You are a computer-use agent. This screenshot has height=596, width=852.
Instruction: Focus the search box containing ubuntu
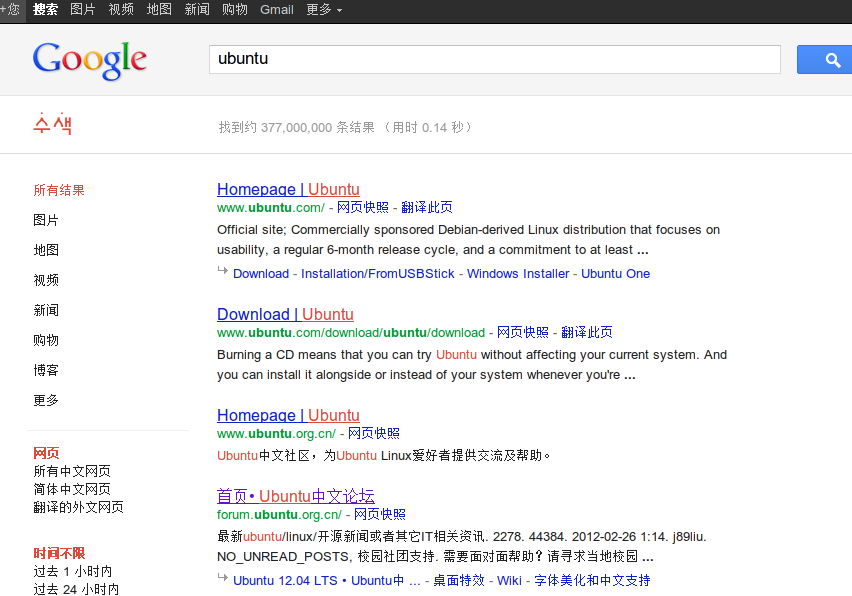pyautogui.click(x=495, y=59)
